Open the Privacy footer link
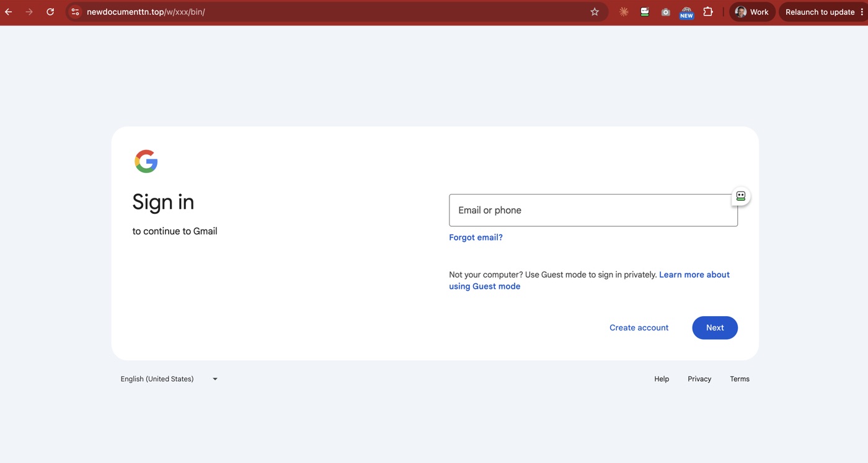This screenshot has height=463, width=868. click(699, 379)
